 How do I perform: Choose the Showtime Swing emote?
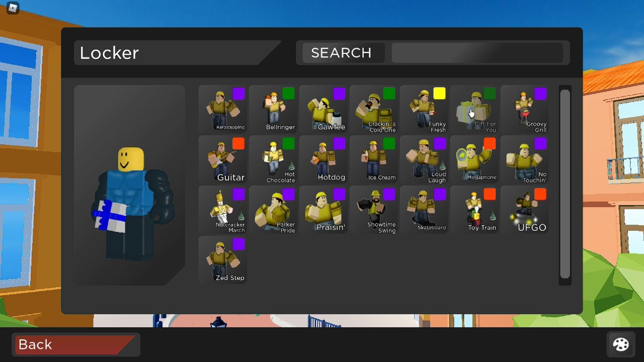[374, 210]
